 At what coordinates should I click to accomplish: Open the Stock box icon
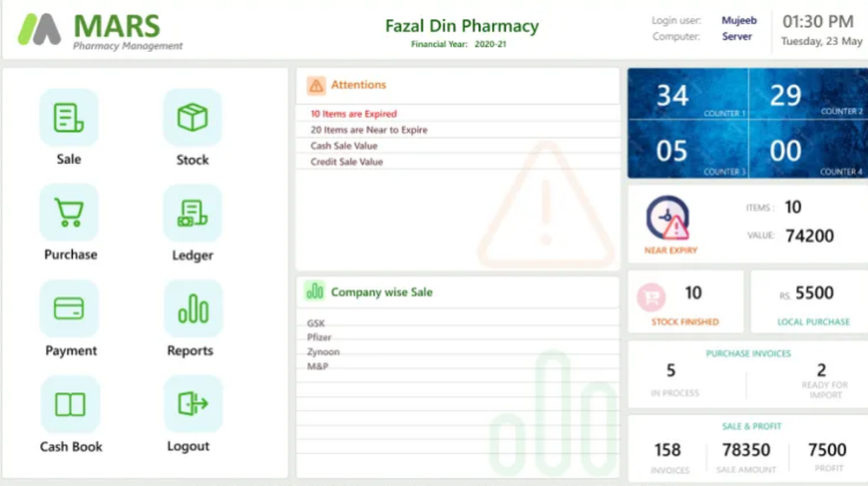point(193,117)
